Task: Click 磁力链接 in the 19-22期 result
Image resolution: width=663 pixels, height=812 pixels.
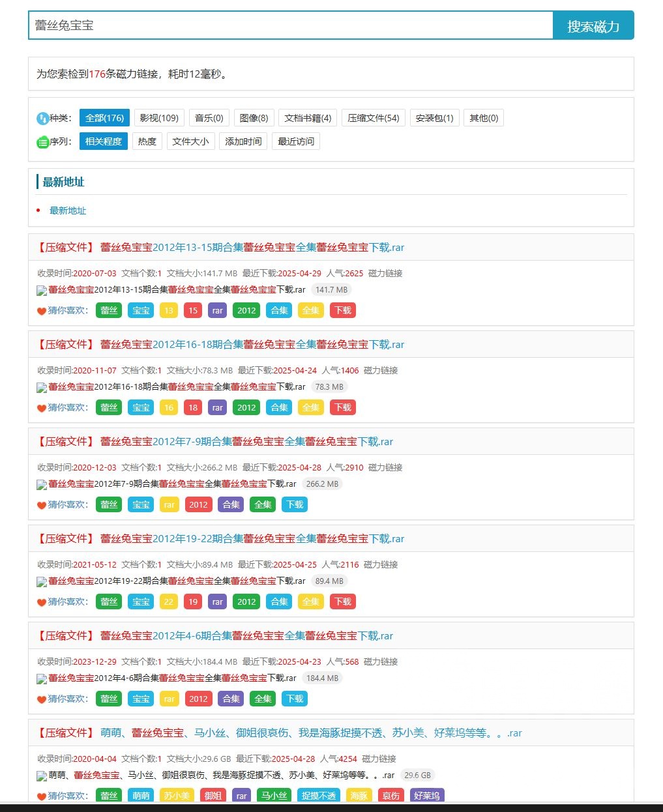Action: (381, 564)
